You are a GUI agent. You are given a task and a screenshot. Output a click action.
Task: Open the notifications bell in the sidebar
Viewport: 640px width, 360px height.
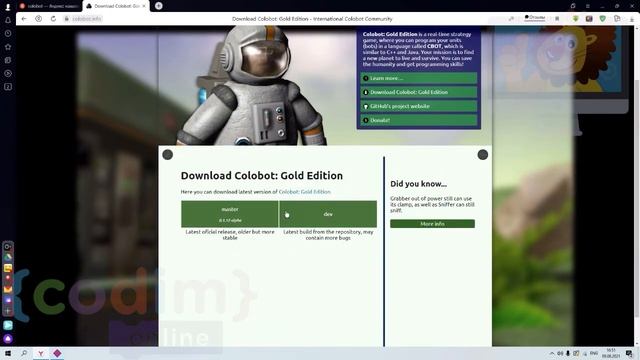(x=8, y=20)
